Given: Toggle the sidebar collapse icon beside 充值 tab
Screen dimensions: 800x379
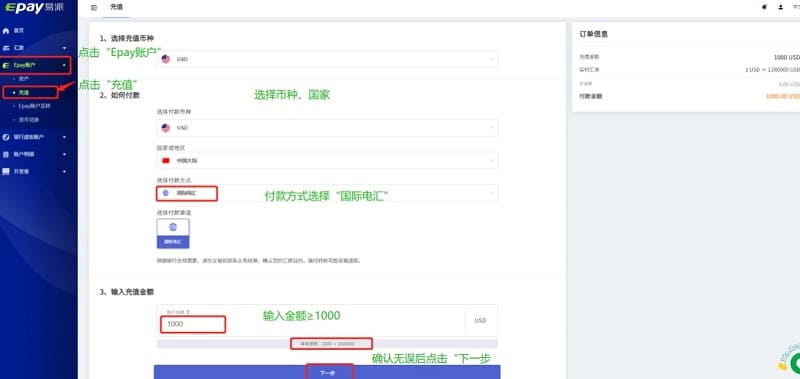Looking at the screenshot, I should click(x=94, y=8).
